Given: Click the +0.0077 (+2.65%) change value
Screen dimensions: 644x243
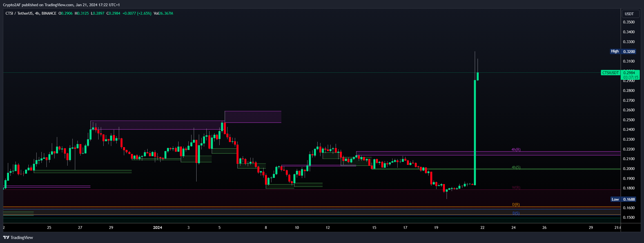Looking at the screenshot, I should tap(137, 13).
